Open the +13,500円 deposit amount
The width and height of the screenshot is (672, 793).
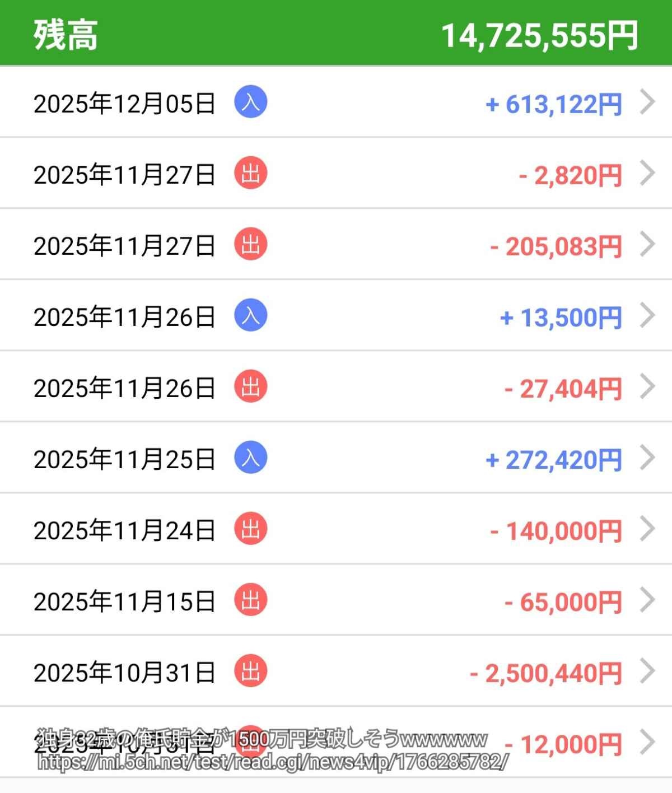click(561, 318)
